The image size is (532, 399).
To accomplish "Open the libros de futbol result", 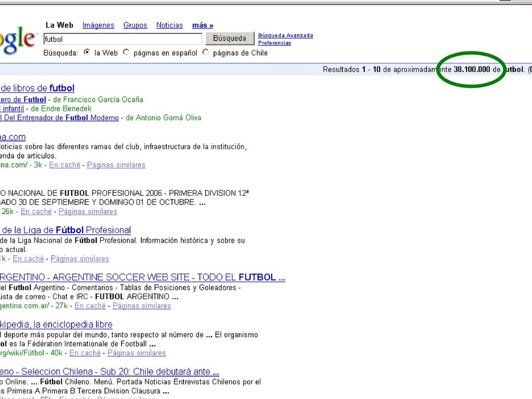I will coord(37,88).
